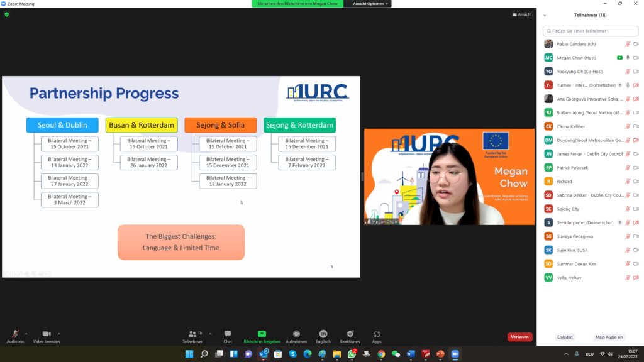Unmute microphone with Audio ein

[14, 334]
